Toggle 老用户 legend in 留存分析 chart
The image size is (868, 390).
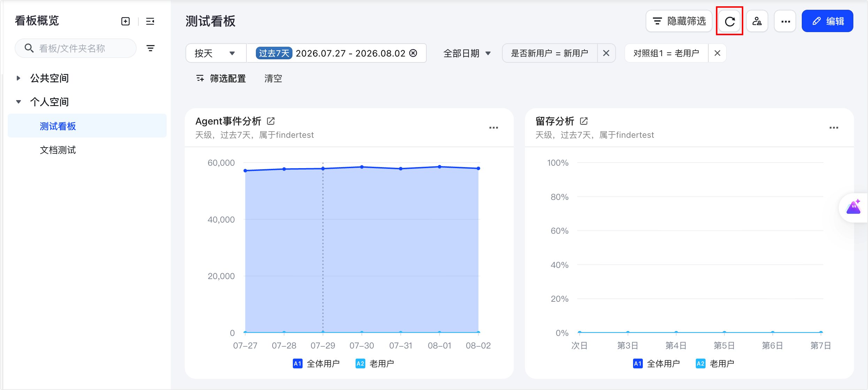[x=715, y=363]
